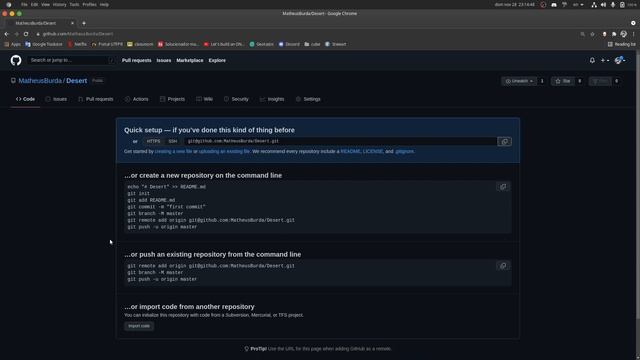The width and height of the screenshot is (640, 360).
Task: Star the Desert repository
Action: [x=562, y=81]
